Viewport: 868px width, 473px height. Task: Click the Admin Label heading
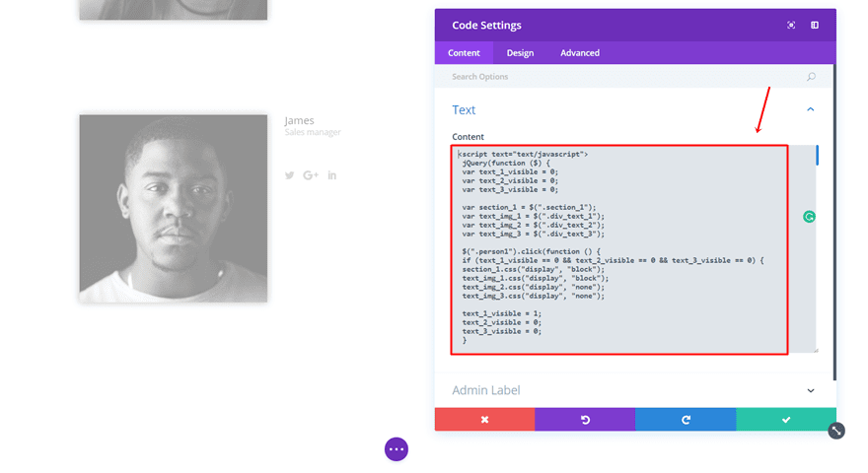(486, 390)
